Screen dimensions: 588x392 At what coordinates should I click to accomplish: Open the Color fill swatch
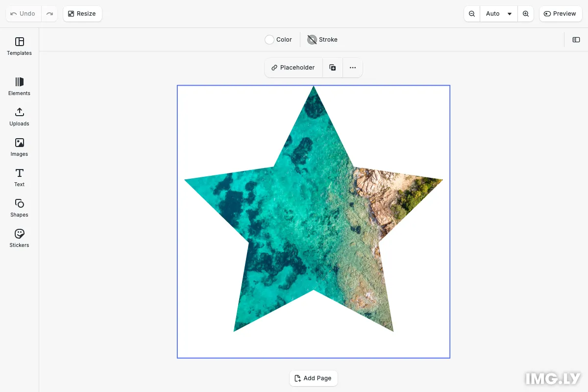tap(278, 40)
